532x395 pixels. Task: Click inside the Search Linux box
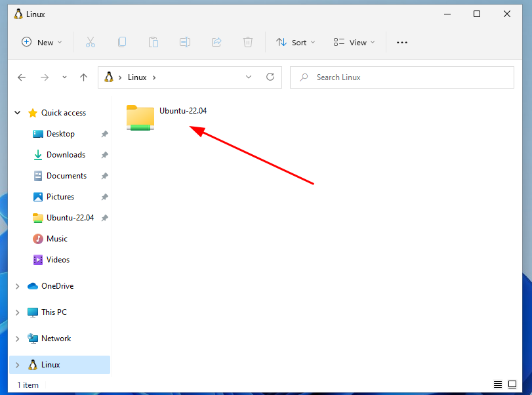[402, 77]
